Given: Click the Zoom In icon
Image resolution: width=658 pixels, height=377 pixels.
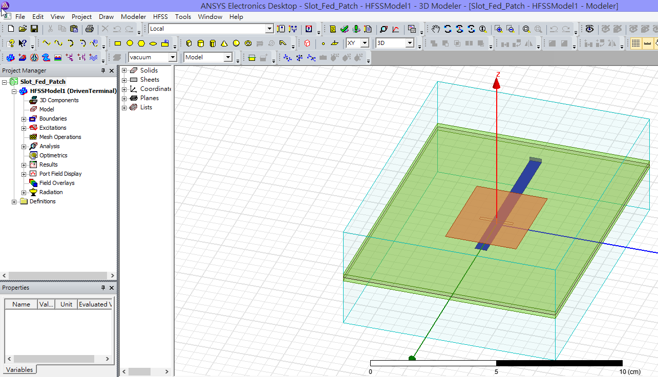Looking at the screenshot, I should tap(499, 29).
